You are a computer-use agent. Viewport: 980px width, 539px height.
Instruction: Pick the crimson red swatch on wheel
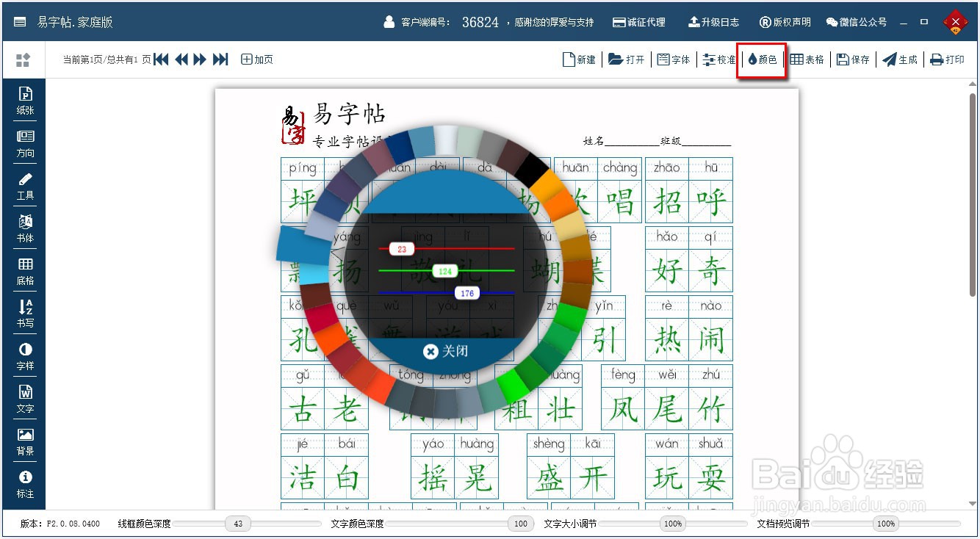tap(320, 317)
